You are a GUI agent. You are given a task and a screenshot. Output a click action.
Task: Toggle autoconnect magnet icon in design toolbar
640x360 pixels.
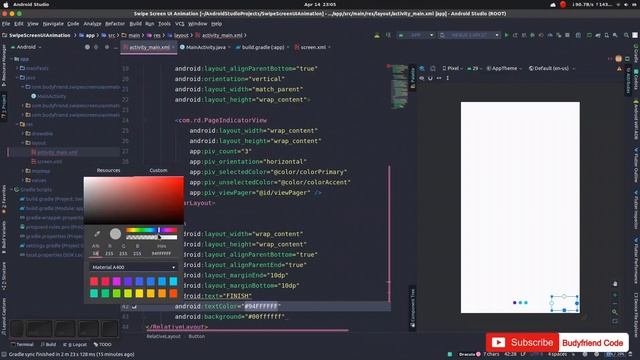[430, 78]
